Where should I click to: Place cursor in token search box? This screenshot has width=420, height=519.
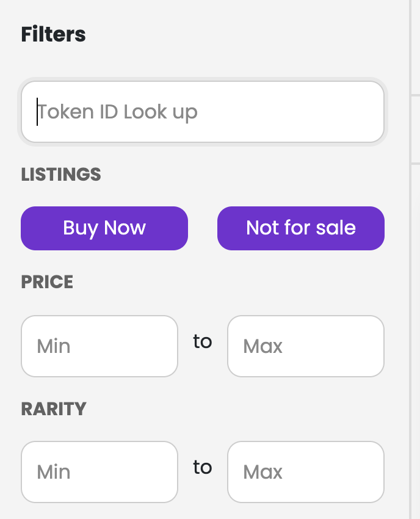tap(203, 112)
